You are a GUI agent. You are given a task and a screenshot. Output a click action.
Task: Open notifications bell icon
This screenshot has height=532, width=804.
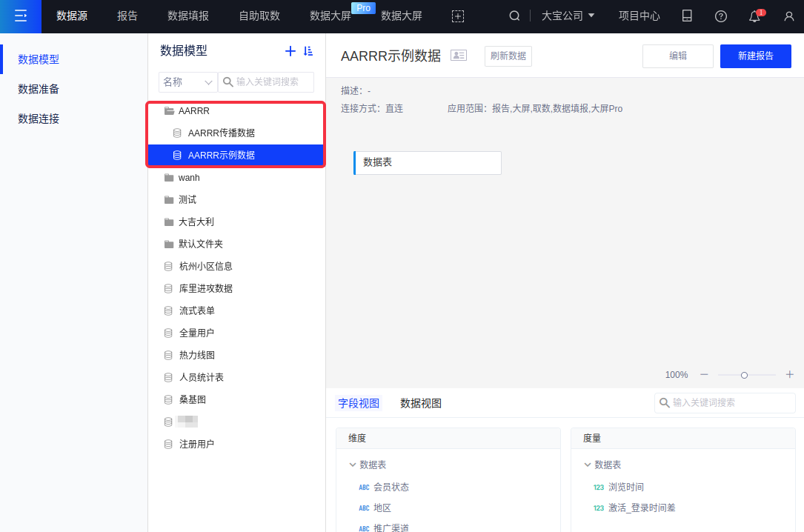tap(754, 16)
